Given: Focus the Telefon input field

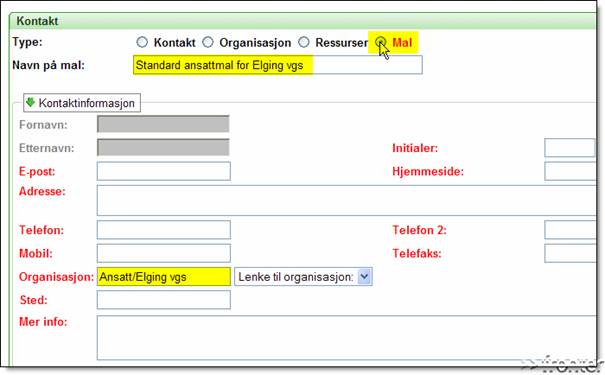Looking at the screenshot, I should pos(164,230).
